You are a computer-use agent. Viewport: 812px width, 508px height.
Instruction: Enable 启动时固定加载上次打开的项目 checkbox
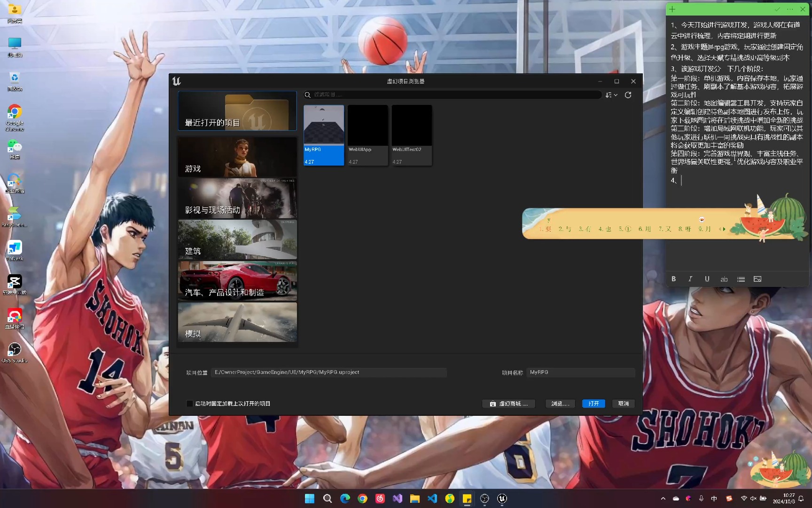(x=190, y=404)
